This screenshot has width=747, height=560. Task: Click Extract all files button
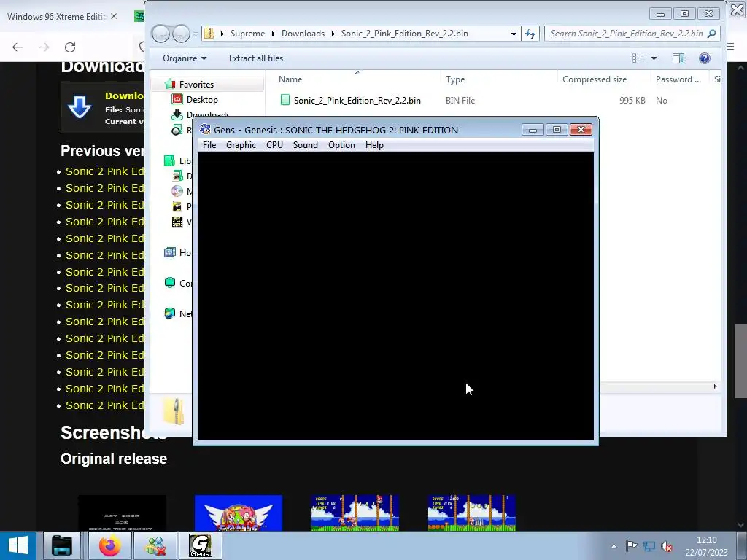click(256, 58)
